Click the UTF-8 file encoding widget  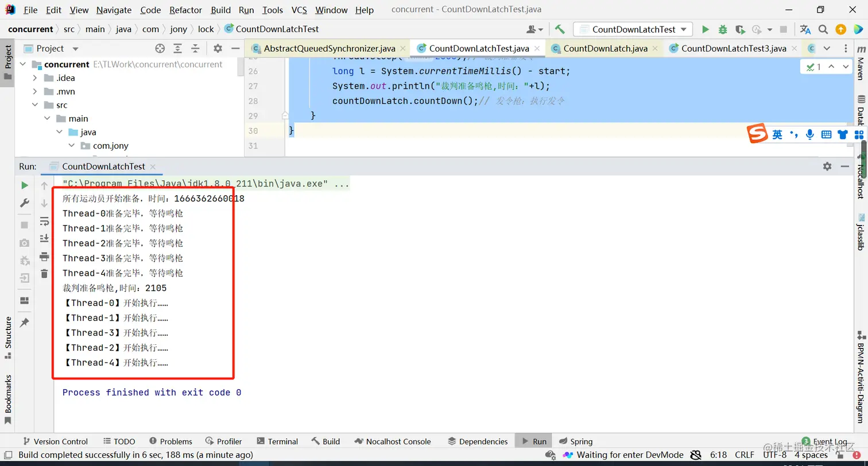(774, 455)
